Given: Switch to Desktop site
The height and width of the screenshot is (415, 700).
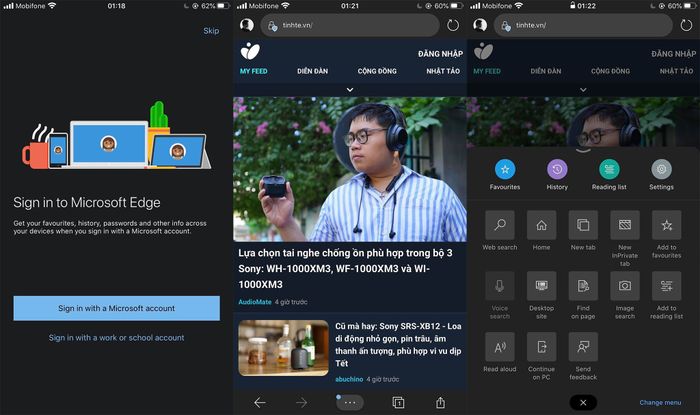Looking at the screenshot, I should 542,286.
